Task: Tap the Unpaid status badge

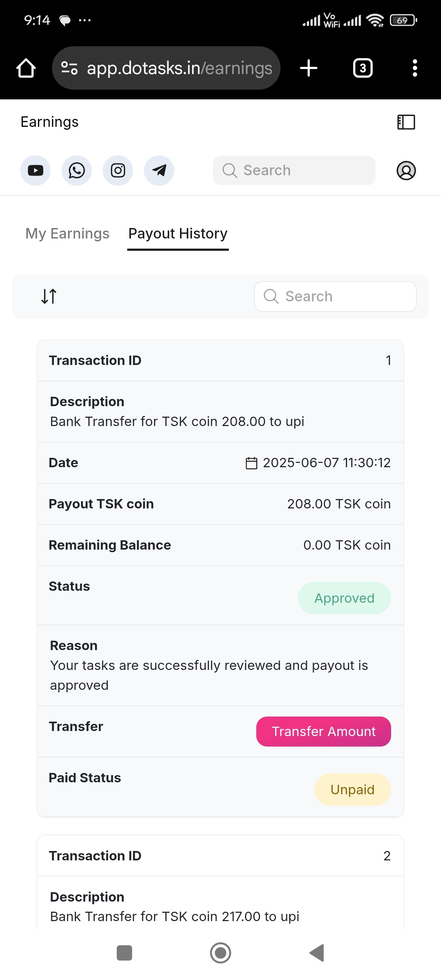Action: coord(352,790)
